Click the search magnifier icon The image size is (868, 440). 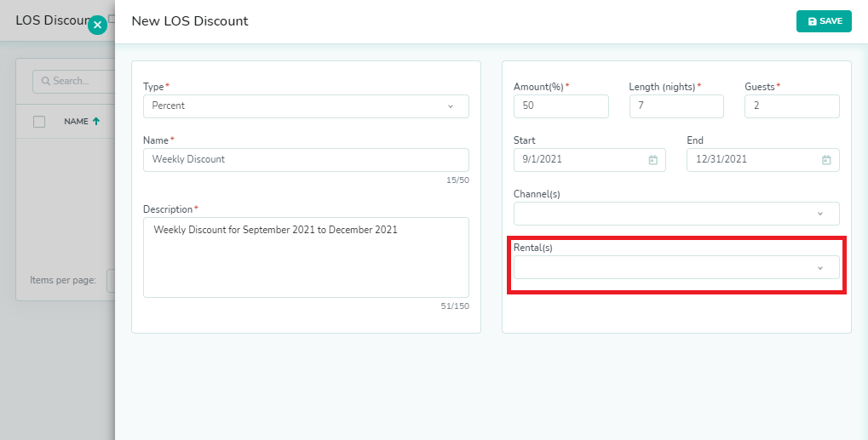pos(46,81)
